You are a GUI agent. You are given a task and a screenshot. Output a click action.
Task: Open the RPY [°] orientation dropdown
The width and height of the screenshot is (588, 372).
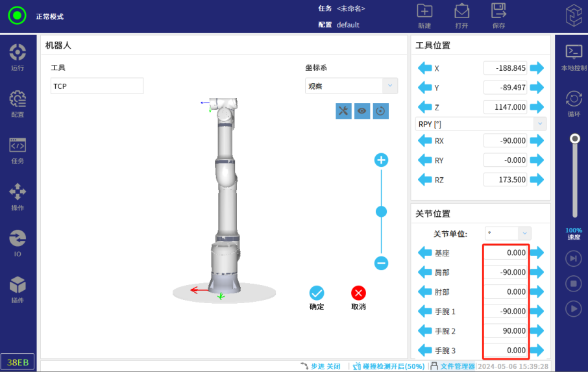[480, 124]
